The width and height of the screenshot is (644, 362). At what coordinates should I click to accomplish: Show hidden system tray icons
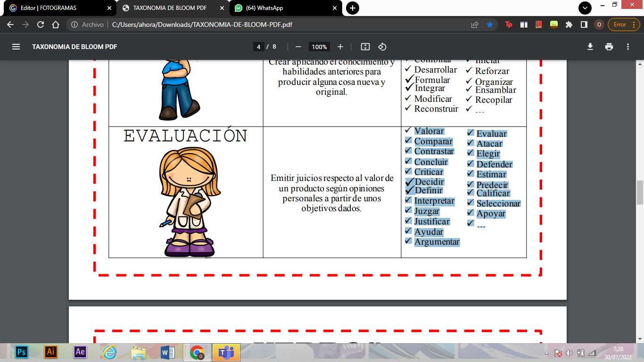click(x=546, y=353)
